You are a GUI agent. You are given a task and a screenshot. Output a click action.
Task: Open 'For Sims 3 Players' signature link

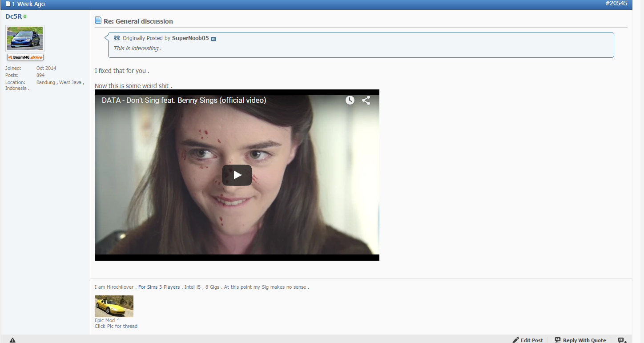coord(159,287)
